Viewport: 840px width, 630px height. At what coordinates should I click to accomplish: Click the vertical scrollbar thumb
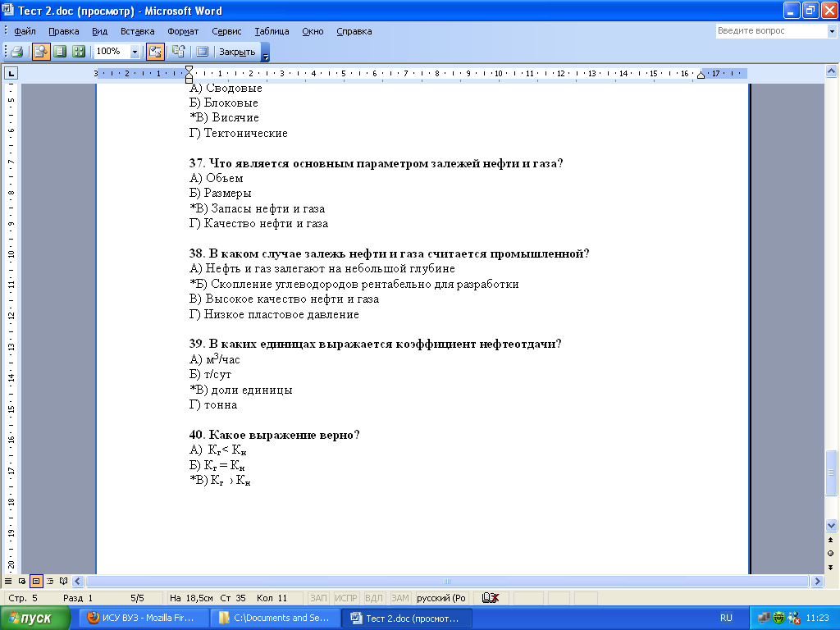[832, 472]
